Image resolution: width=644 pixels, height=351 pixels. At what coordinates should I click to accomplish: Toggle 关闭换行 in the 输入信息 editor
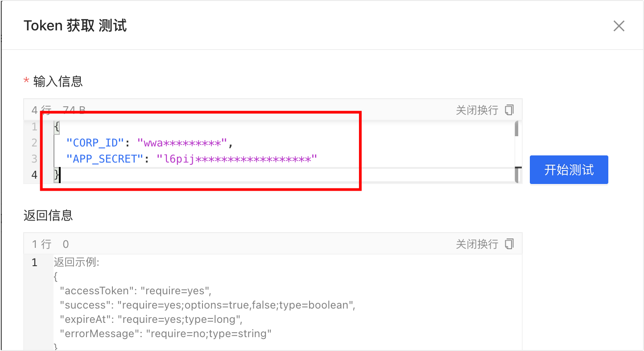tap(476, 110)
